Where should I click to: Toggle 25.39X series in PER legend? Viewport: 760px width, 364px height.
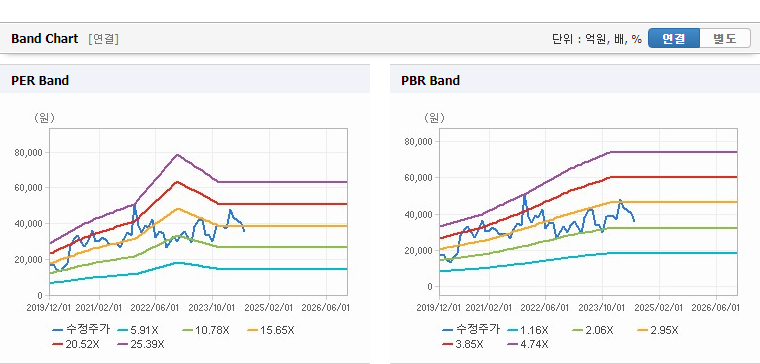(141, 344)
